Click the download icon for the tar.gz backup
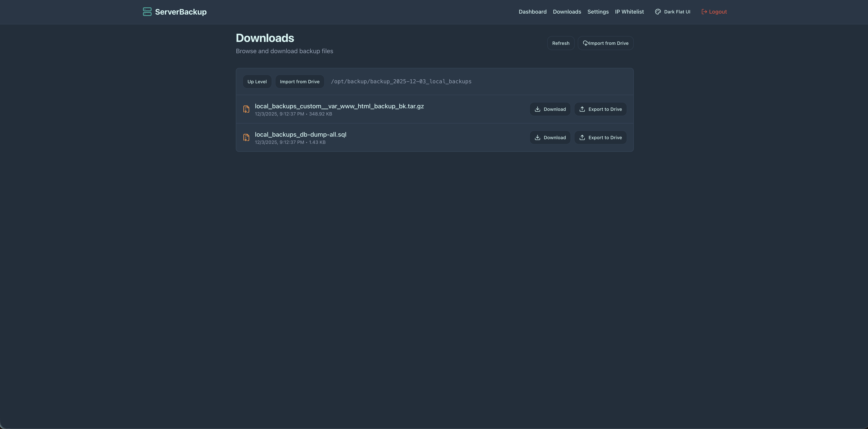Image resolution: width=868 pixels, height=429 pixels. [538, 109]
